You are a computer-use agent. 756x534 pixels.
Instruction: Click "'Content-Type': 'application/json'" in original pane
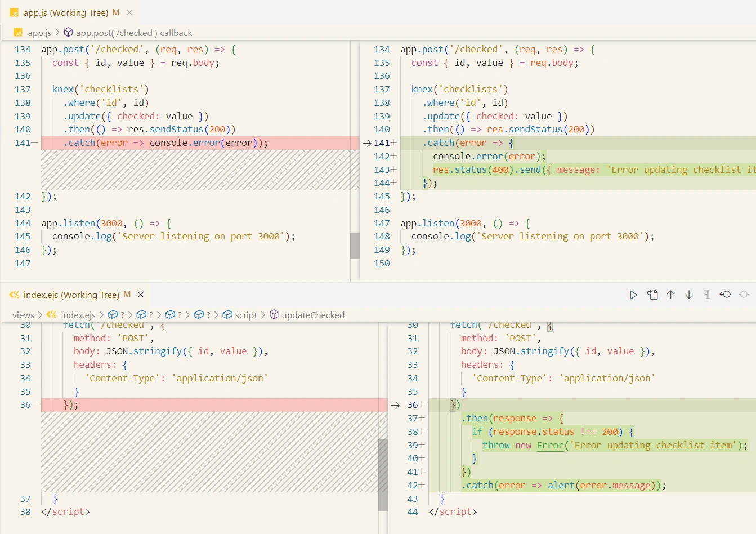[x=176, y=379]
